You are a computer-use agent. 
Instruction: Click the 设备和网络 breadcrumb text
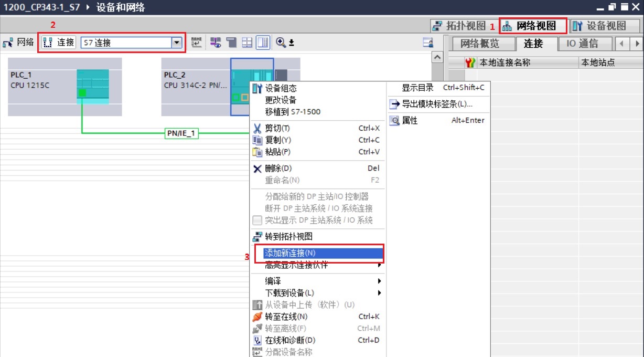click(x=121, y=7)
